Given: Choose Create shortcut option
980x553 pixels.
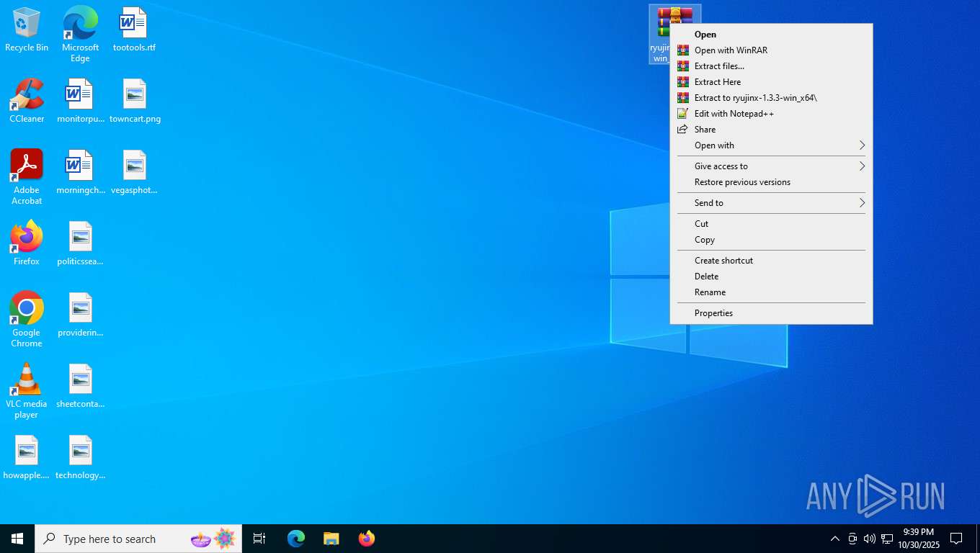Looking at the screenshot, I should (771, 261).
